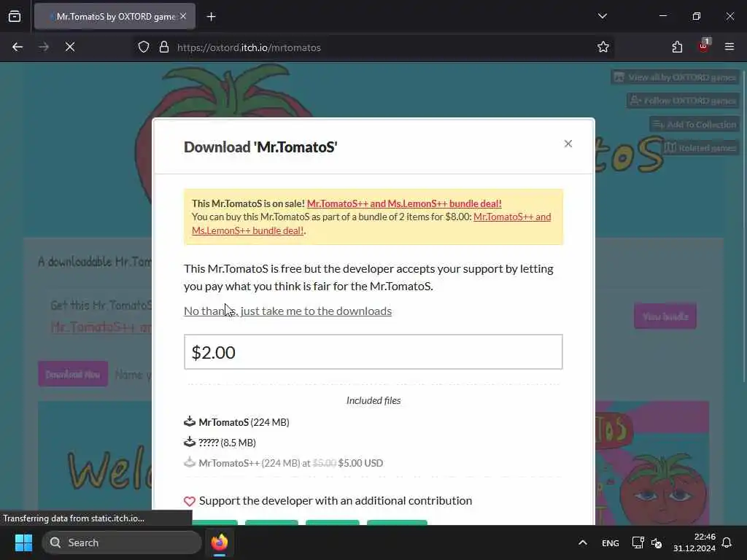This screenshot has height=560, width=747.
Task: Click the 'Included files' heading
Action: click(x=373, y=400)
